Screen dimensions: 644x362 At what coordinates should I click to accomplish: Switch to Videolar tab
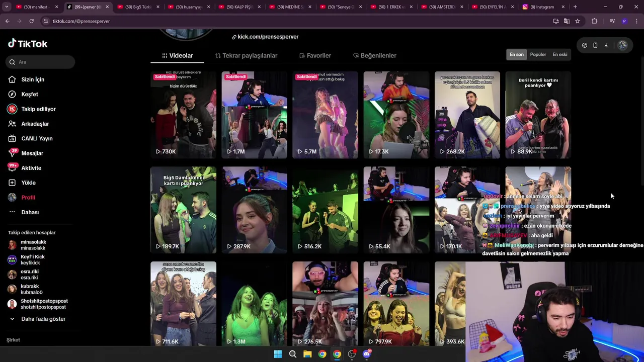click(177, 55)
